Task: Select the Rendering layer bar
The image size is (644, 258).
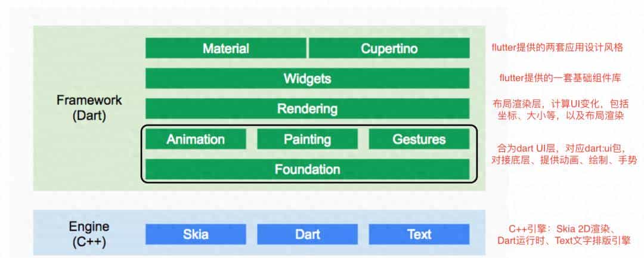Action: click(x=307, y=109)
